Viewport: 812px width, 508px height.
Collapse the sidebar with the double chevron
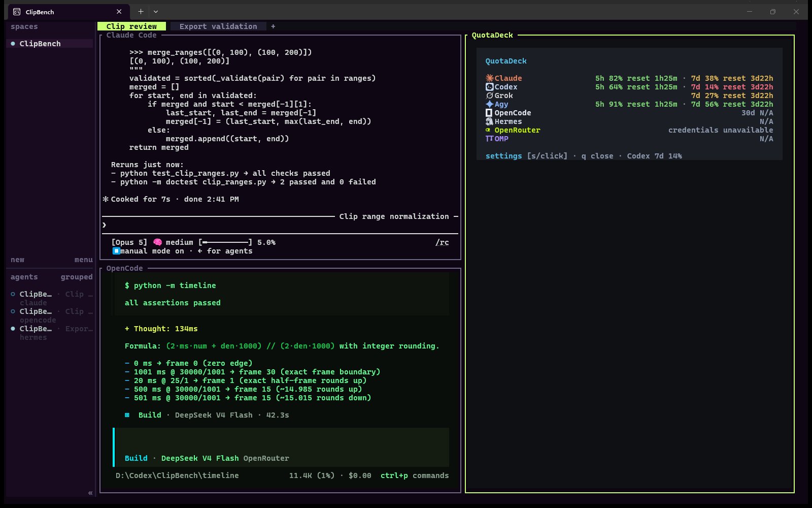90,493
